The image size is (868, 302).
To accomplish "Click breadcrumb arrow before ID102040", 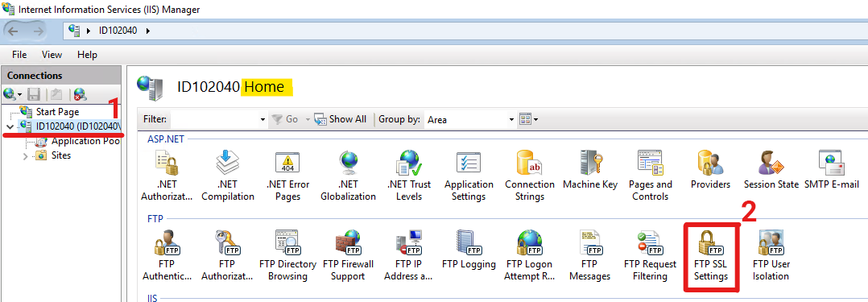I will 89,31.
